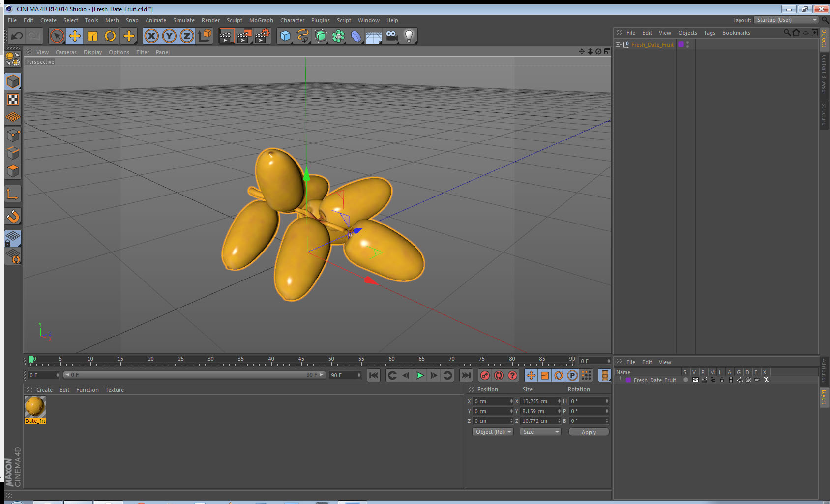Open the Sculpt menu
Image resolution: width=830 pixels, height=504 pixels.
tap(235, 20)
